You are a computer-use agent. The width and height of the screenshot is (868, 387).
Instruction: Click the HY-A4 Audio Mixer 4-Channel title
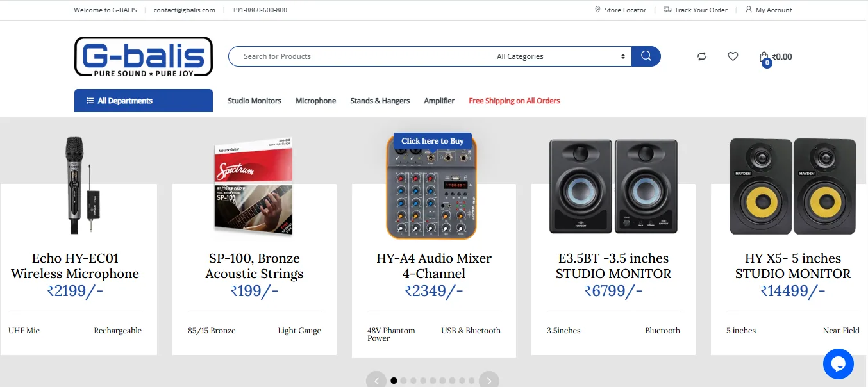click(434, 266)
